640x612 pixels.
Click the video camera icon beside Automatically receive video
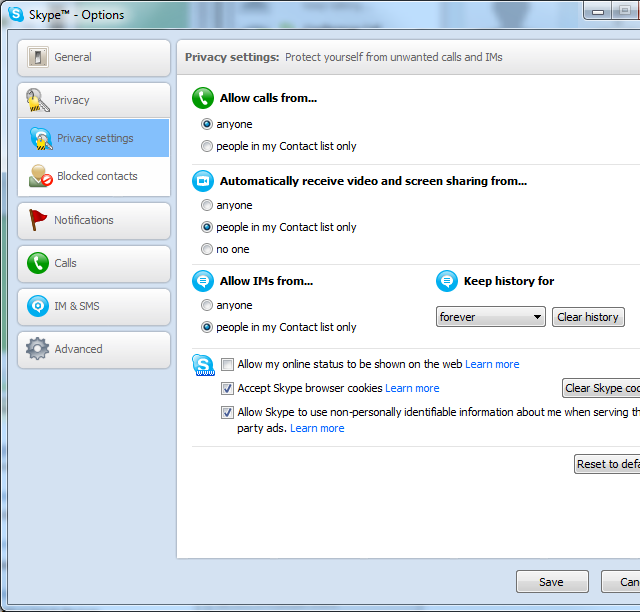pyautogui.click(x=203, y=181)
